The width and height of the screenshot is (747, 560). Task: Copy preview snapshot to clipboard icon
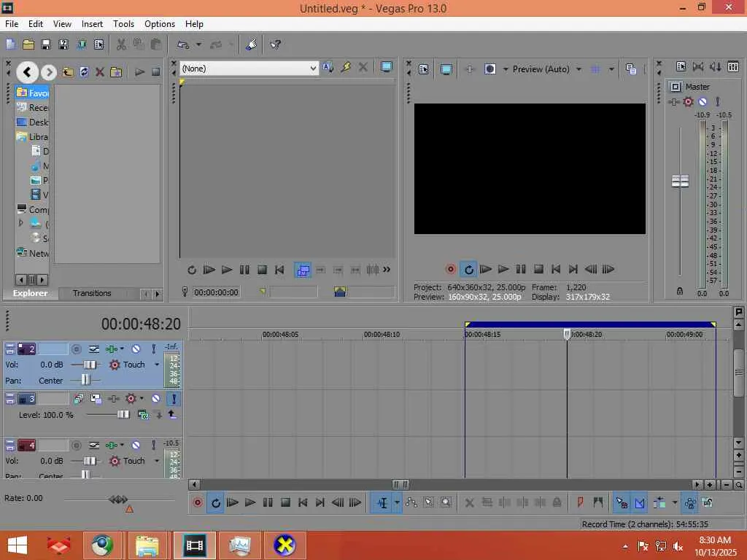coord(631,69)
